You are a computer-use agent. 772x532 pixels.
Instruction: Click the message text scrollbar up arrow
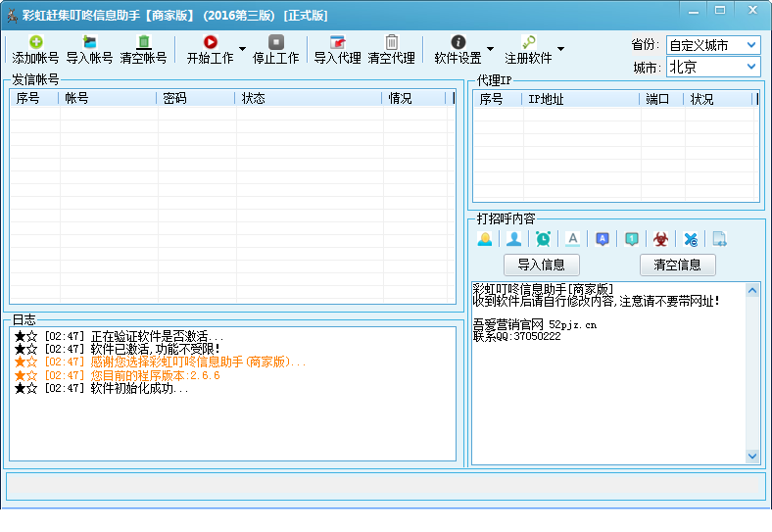coord(752,291)
